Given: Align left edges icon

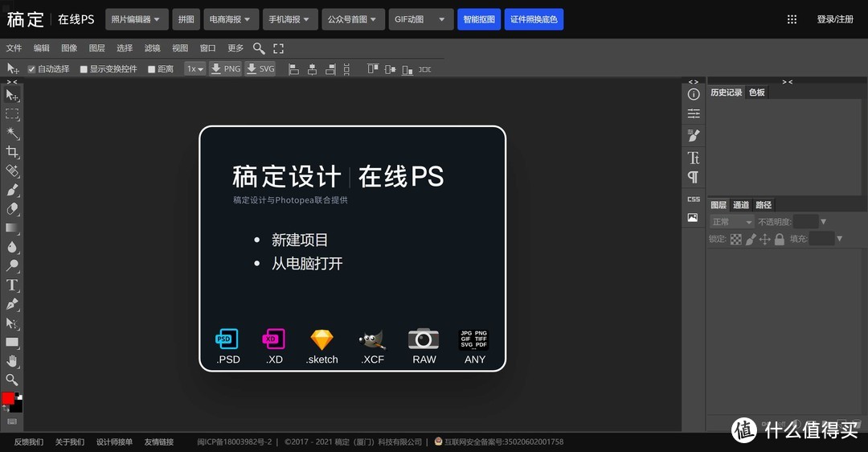Looking at the screenshot, I should [x=294, y=69].
